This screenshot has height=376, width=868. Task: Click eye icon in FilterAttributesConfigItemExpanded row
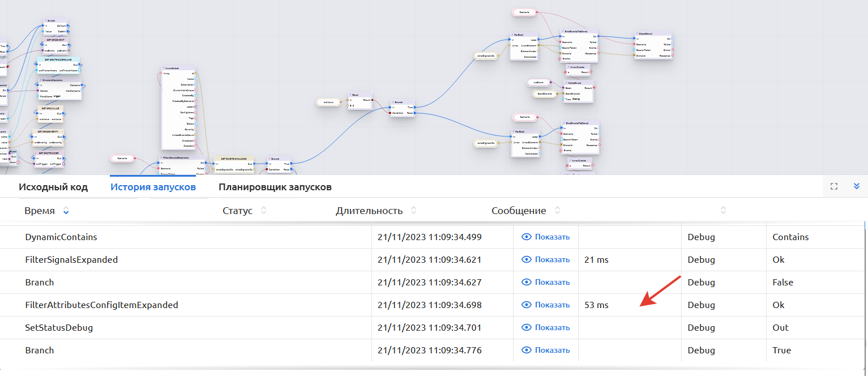[527, 305]
